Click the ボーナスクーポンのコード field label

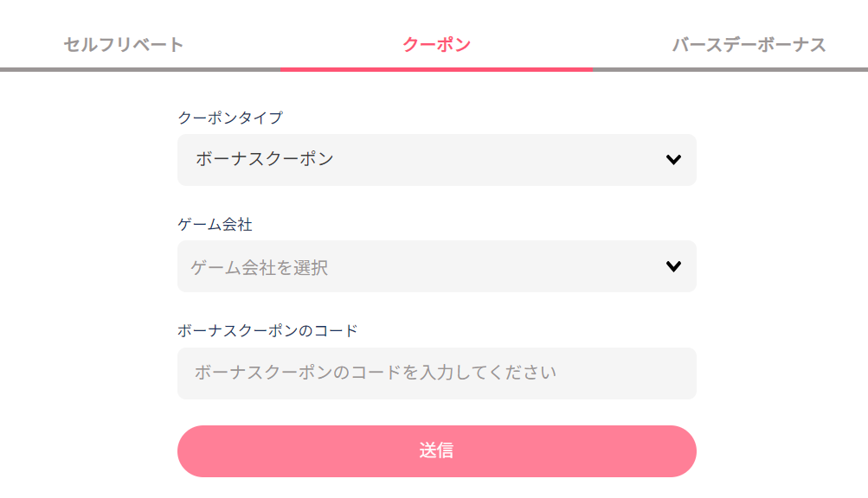pos(267,330)
